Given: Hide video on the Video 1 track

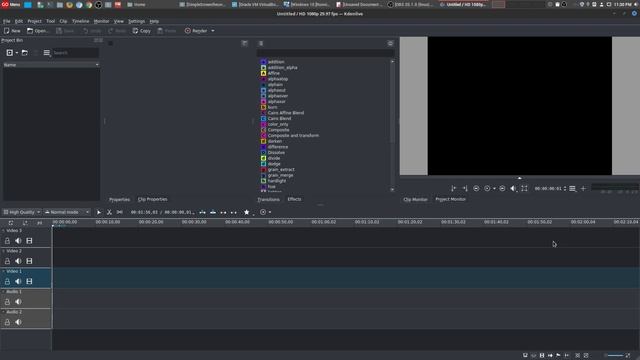Looking at the screenshot, I should [x=29, y=282].
